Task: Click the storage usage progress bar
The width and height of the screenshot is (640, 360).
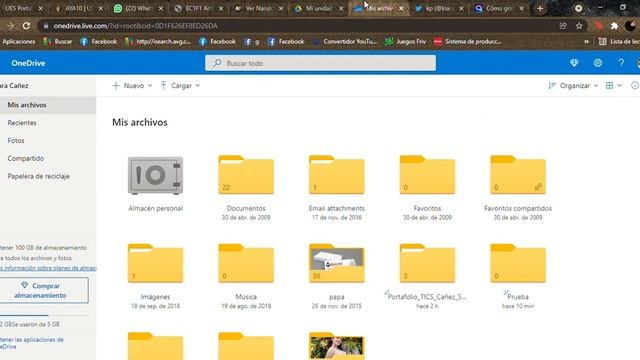Action: (44, 316)
